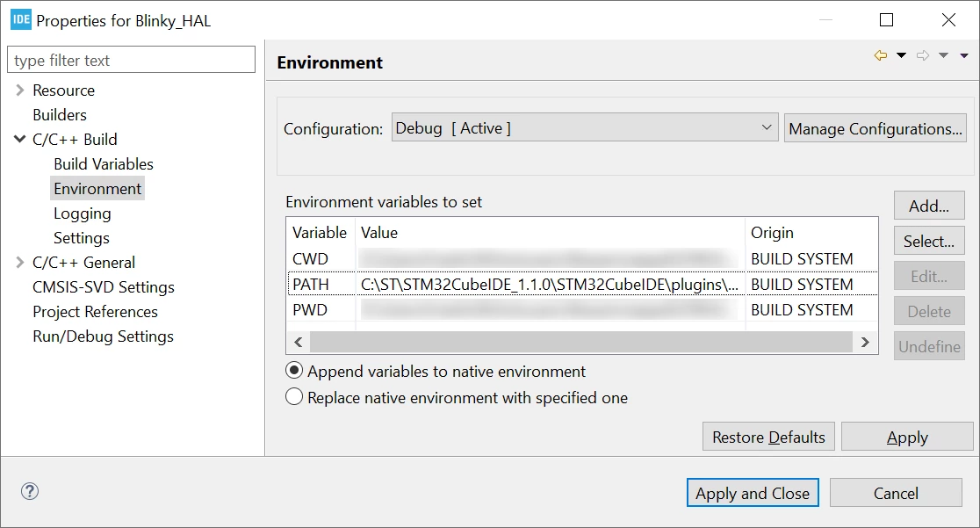Click the table horizontal scrollbar thumb

581,343
